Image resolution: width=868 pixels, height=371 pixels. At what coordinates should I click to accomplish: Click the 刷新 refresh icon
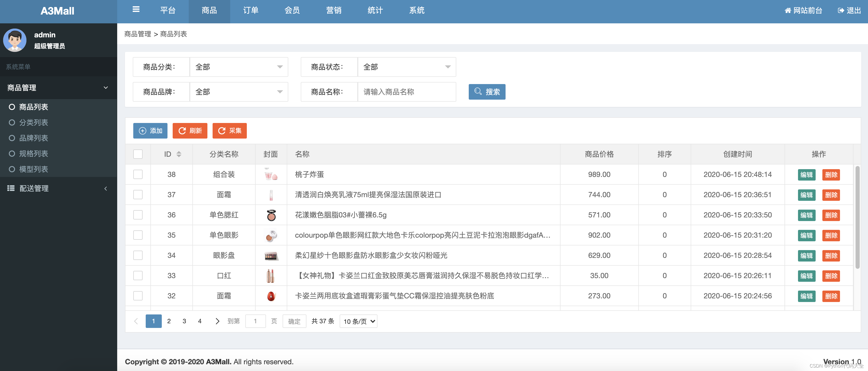tap(182, 131)
